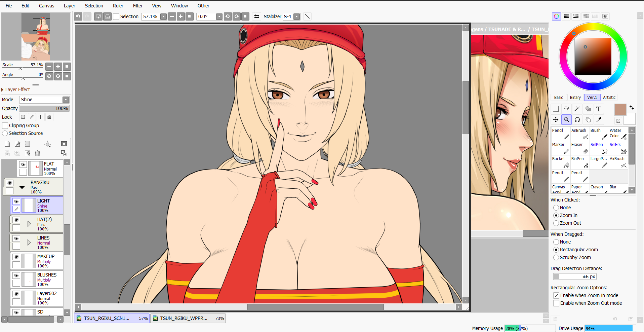Create a new layer folder

tap(28, 144)
